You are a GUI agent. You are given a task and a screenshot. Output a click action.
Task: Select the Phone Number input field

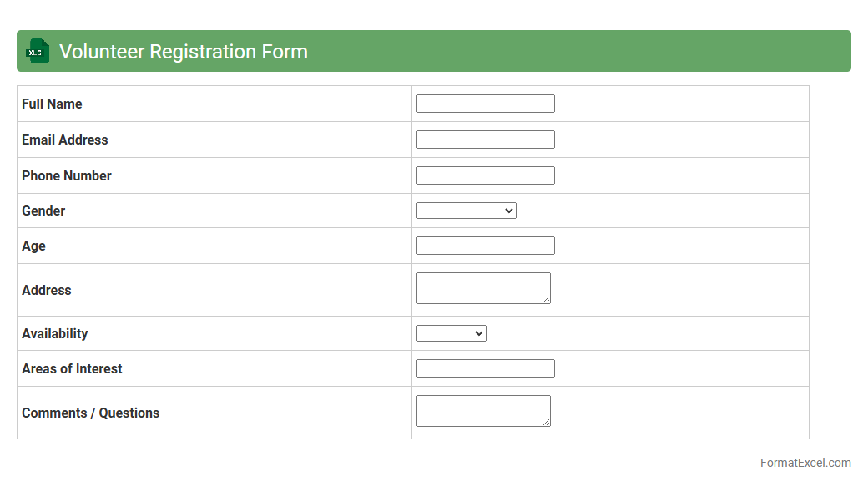pos(485,175)
